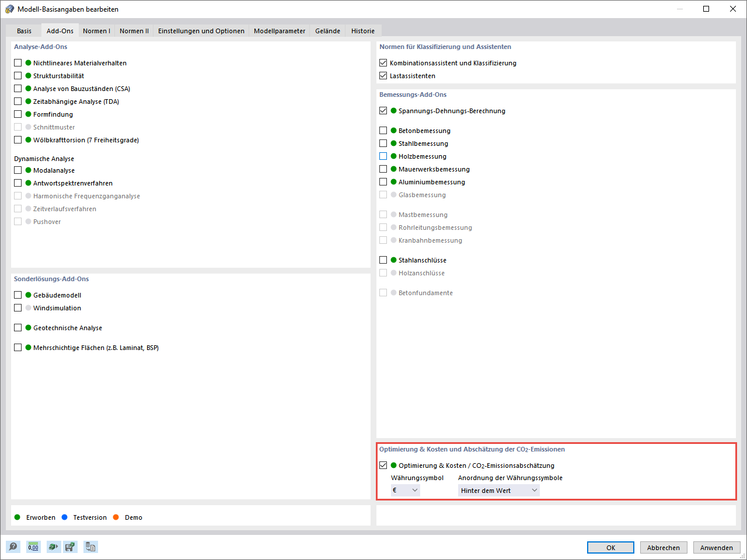Click the green dot next to Erworben legend
This screenshot has height=560, width=747.
18,517
